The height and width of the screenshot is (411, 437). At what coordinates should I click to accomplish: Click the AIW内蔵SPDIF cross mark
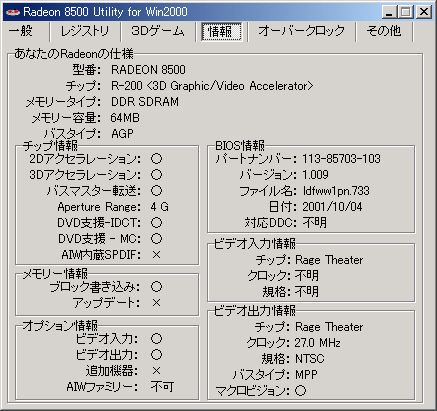point(156,255)
